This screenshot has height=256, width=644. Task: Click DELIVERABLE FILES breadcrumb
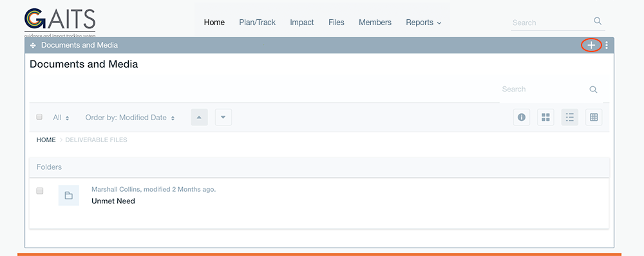click(96, 140)
